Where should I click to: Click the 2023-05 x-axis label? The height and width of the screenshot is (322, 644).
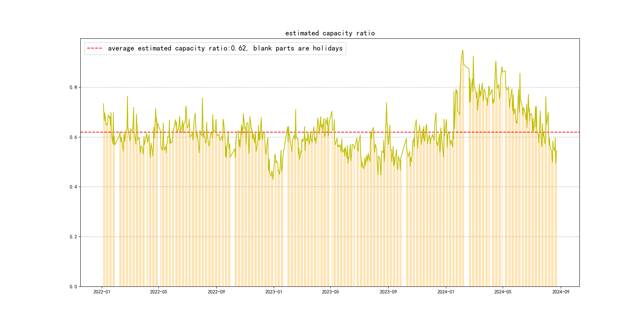tap(330, 292)
